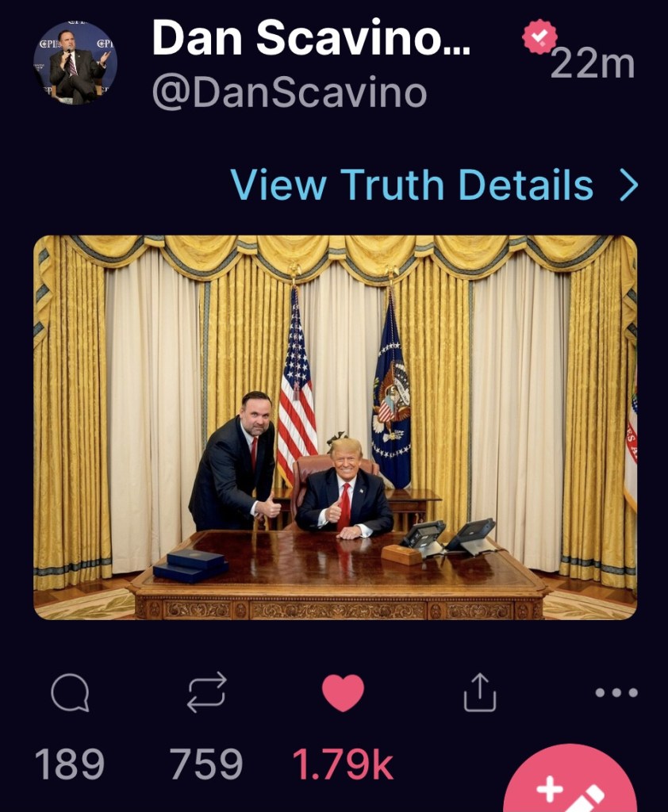Tap the red verified badge
Image resolution: width=668 pixels, height=812 pixels.
(x=539, y=36)
